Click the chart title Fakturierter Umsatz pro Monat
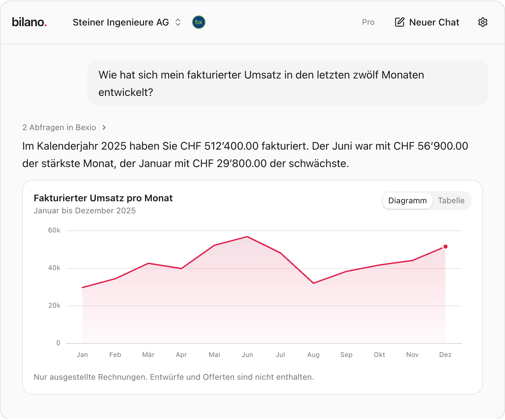This screenshot has height=420, width=505. click(x=103, y=198)
